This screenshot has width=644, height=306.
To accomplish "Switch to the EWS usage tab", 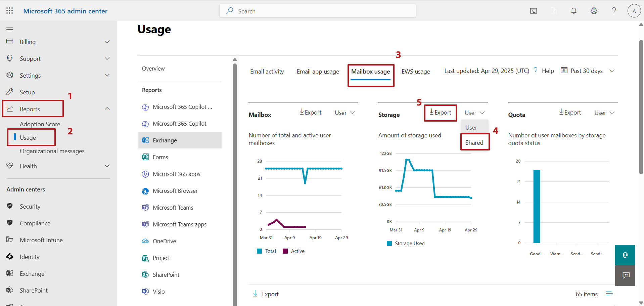I will pos(416,72).
